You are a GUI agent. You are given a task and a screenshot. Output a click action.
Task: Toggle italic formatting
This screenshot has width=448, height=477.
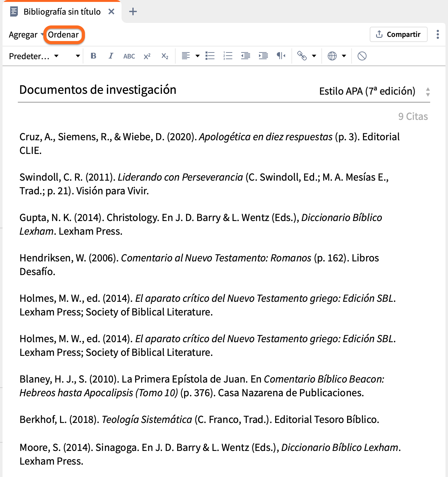(111, 56)
